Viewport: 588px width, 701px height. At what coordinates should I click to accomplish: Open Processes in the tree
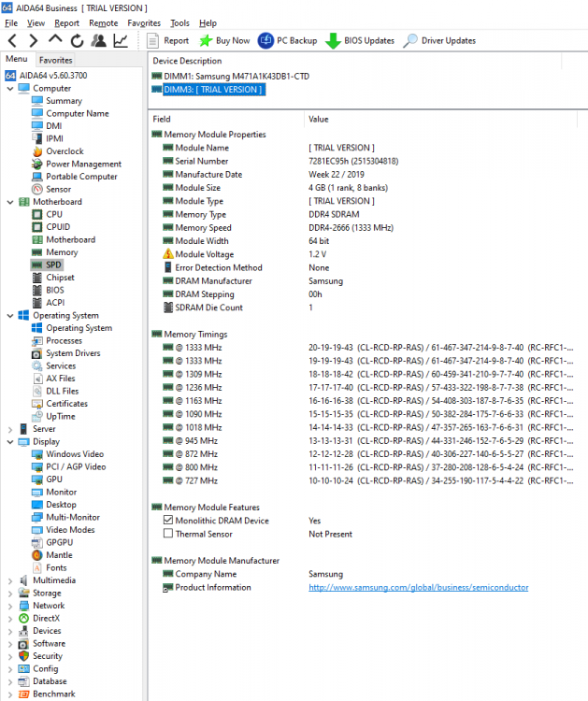pyautogui.click(x=57, y=340)
